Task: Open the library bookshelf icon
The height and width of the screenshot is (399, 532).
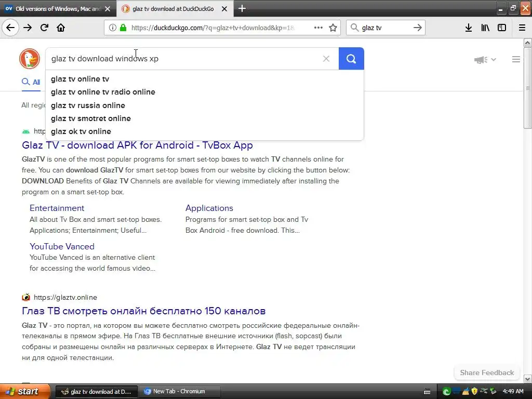Action: click(x=485, y=28)
